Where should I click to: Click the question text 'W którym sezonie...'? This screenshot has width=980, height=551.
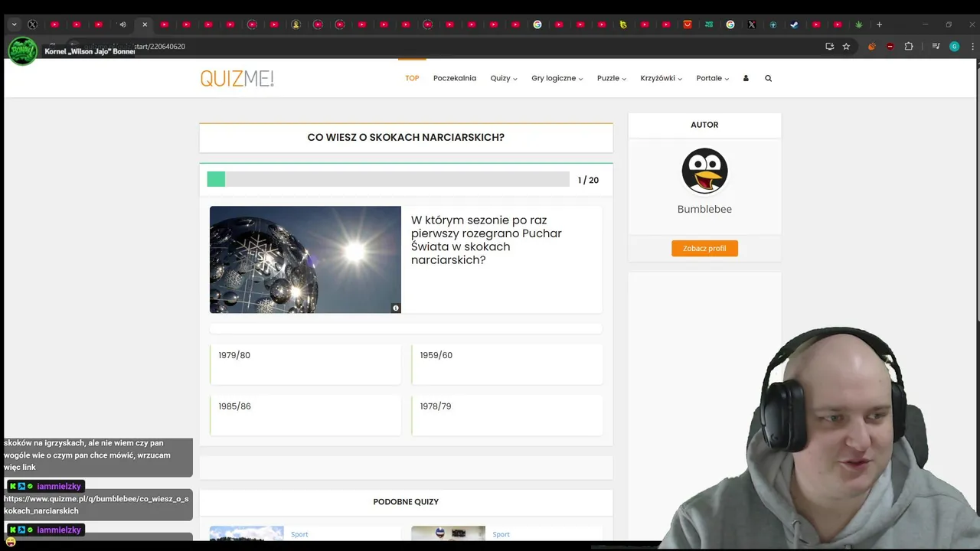486,240
